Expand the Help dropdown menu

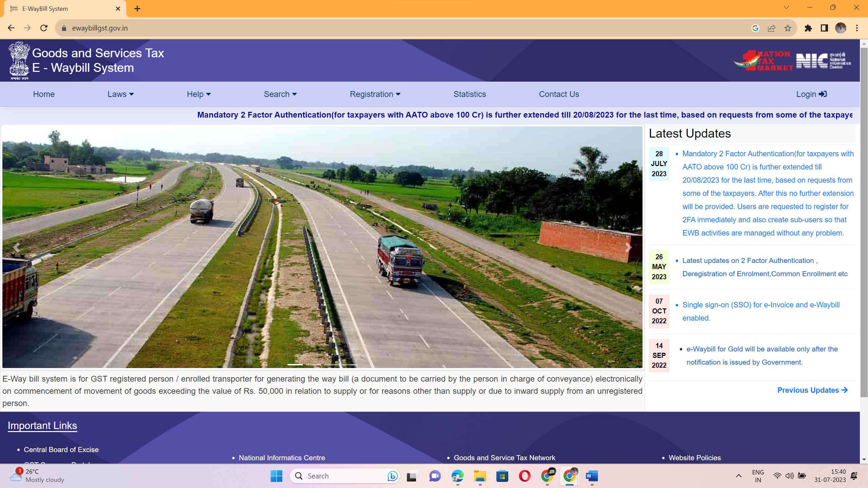click(x=199, y=94)
